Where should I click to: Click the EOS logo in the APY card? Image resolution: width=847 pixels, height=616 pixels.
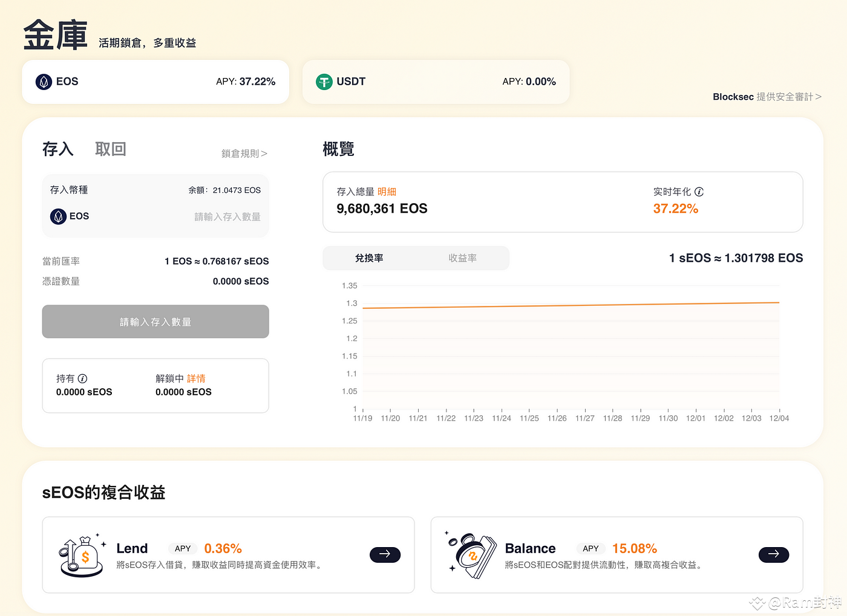point(44,82)
